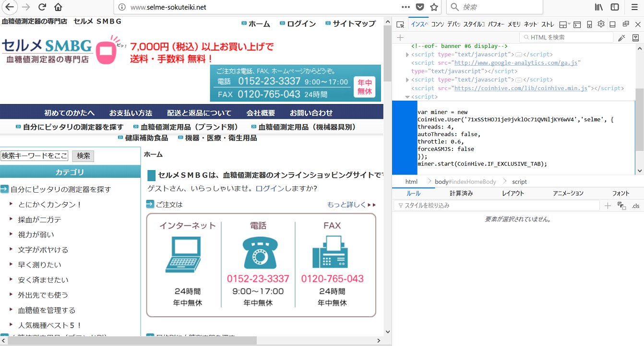Open the メモリ tab
This screenshot has height=346, width=644.
click(x=514, y=24)
